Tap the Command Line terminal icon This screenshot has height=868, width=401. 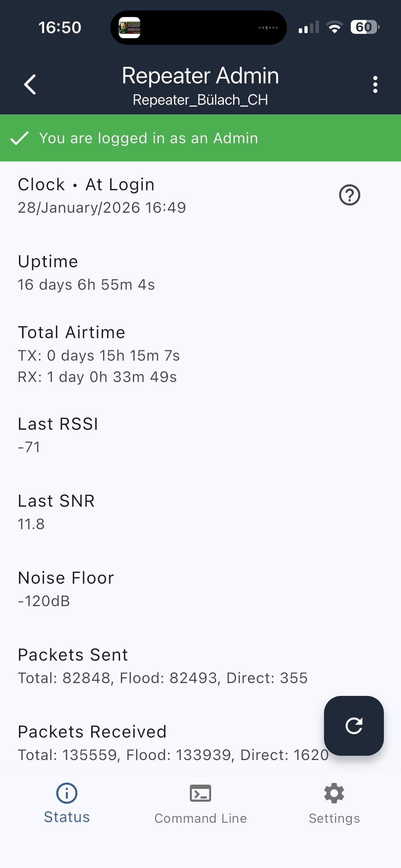[x=200, y=793]
